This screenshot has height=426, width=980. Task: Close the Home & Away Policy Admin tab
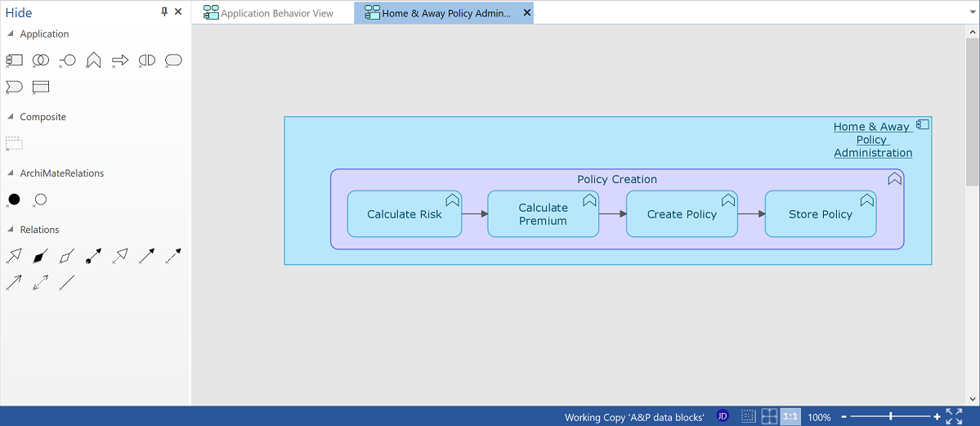(526, 13)
